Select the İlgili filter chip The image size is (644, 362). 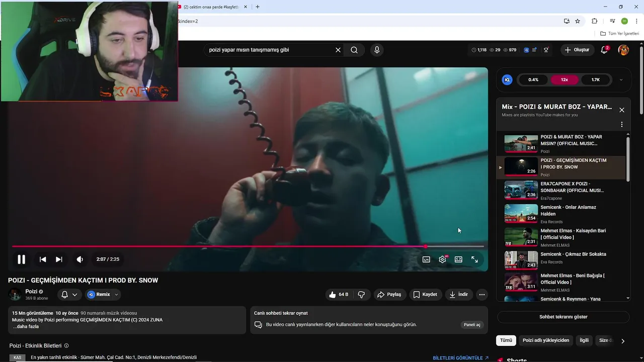pyautogui.click(x=584, y=340)
